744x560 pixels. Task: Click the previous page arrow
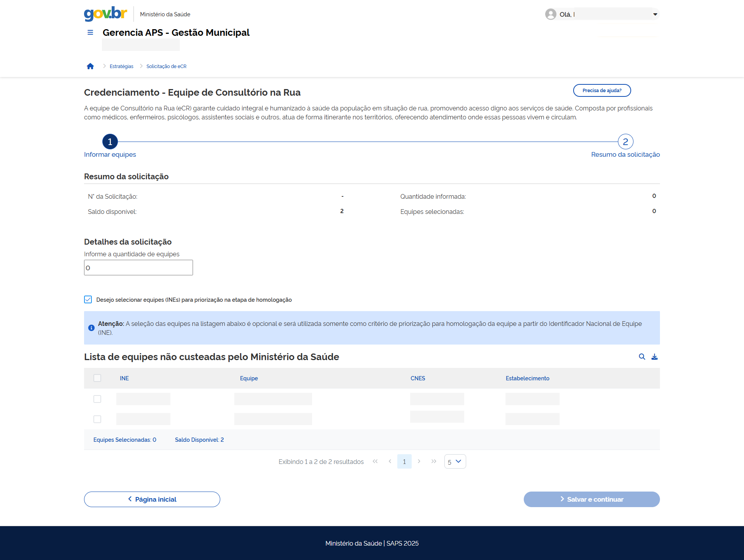(x=390, y=461)
